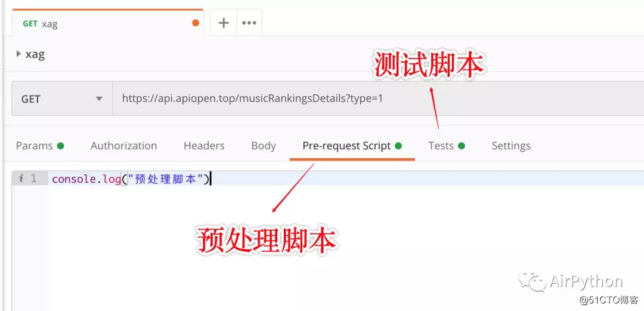Open a new request tab with plus icon
Viewport: 644px width, 311px height.
224,23
